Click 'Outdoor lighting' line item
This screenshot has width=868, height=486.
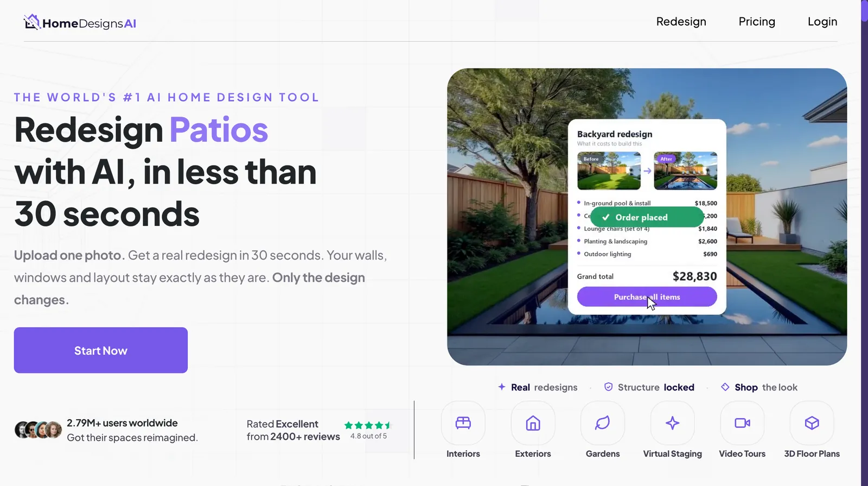coord(608,254)
